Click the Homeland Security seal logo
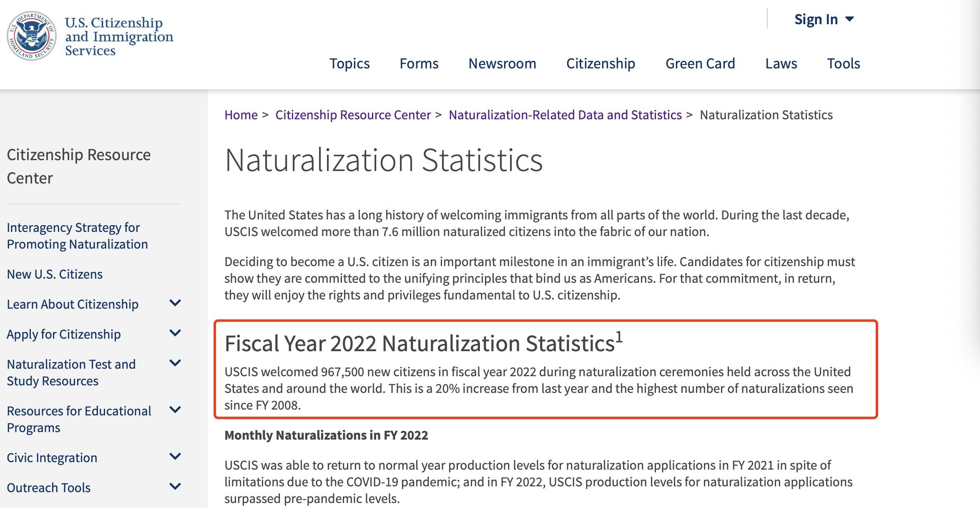Image resolution: width=980 pixels, height=508 pixels. (x=32, y=36)
